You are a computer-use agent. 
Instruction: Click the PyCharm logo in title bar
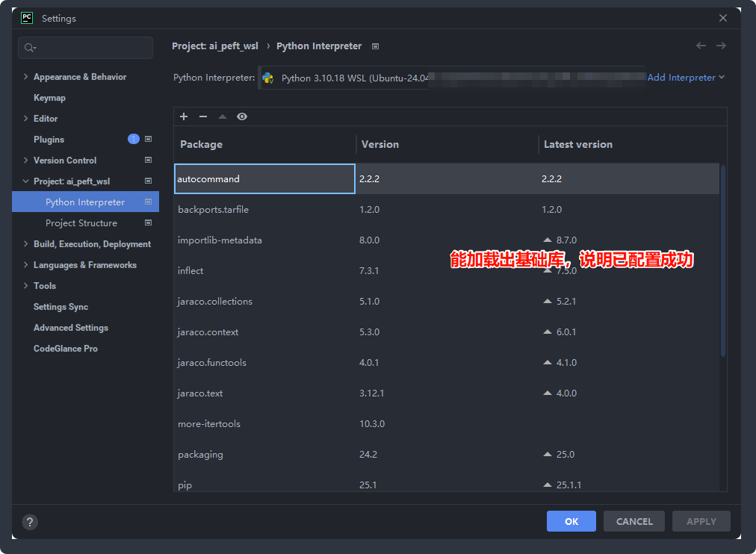(x=27, y=19)
